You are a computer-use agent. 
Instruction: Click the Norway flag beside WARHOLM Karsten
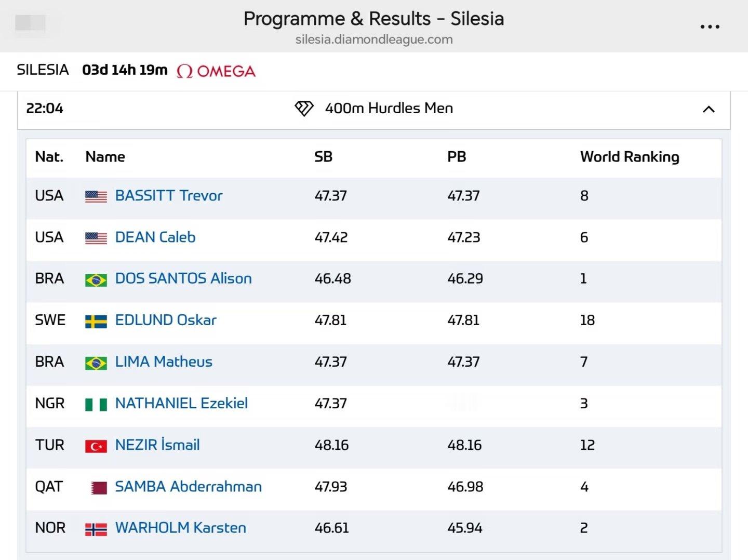coord(96,529)
